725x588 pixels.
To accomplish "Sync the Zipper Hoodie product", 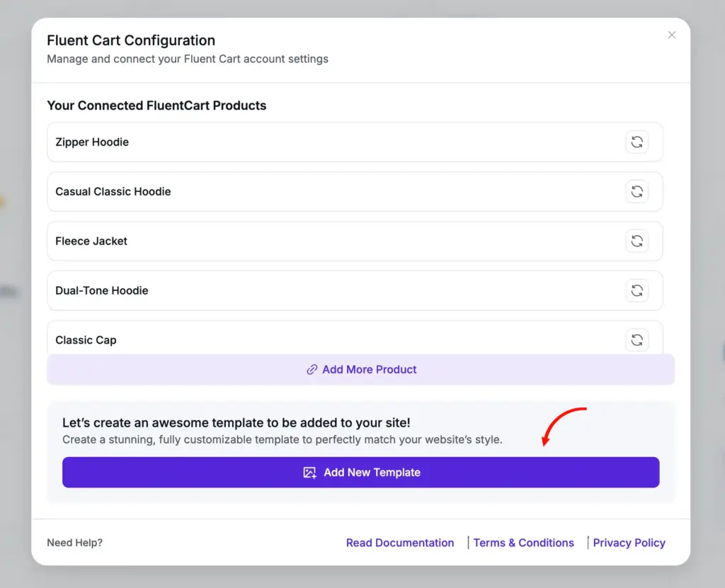I will (x=636, y=142).
